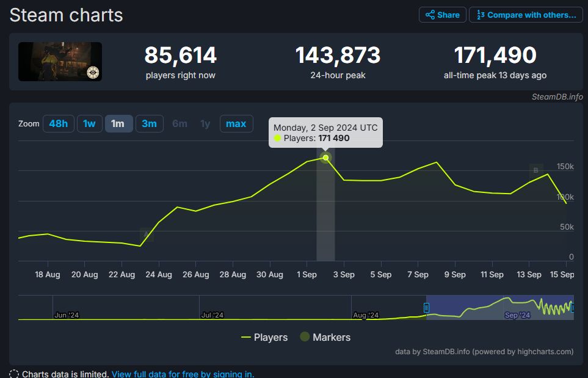
Task: Select the 48h zoom range
Action: click(59, 123)
